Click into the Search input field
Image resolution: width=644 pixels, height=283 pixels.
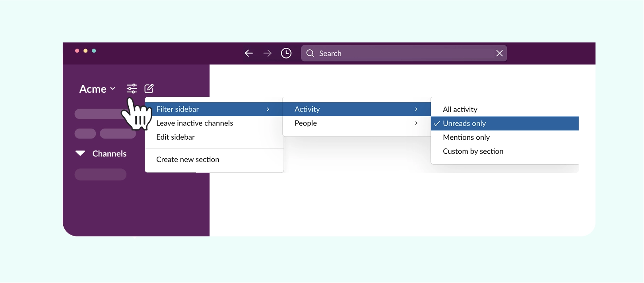(402, 53)
